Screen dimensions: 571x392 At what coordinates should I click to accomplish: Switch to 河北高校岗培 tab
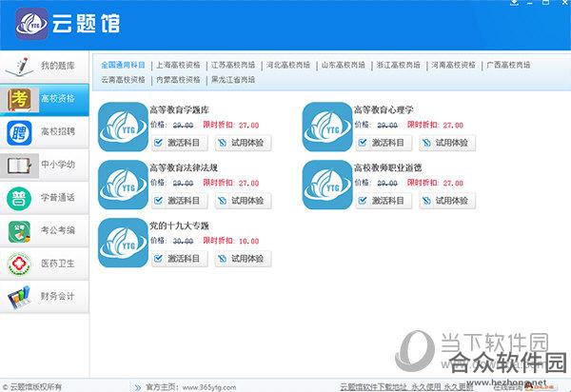[x=288, y=65]
